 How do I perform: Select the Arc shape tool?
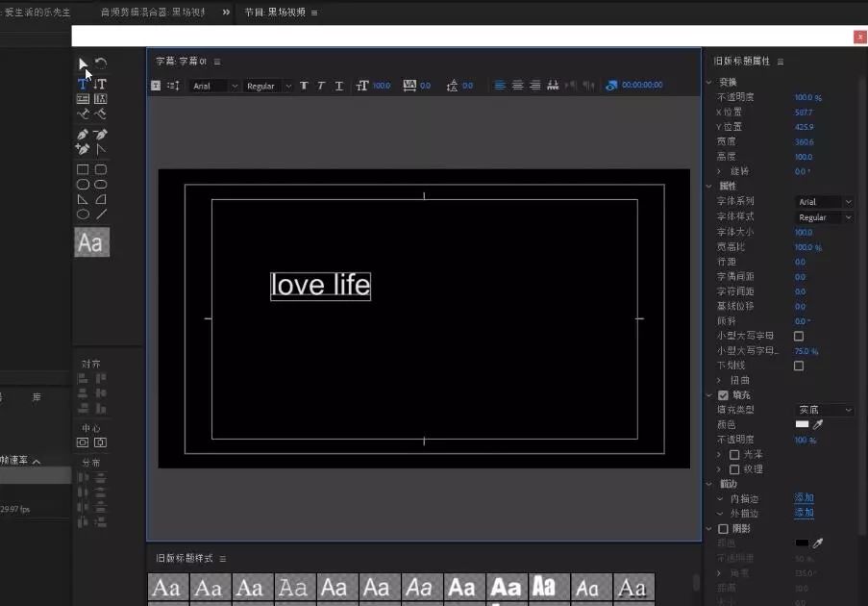coord(100,199)
